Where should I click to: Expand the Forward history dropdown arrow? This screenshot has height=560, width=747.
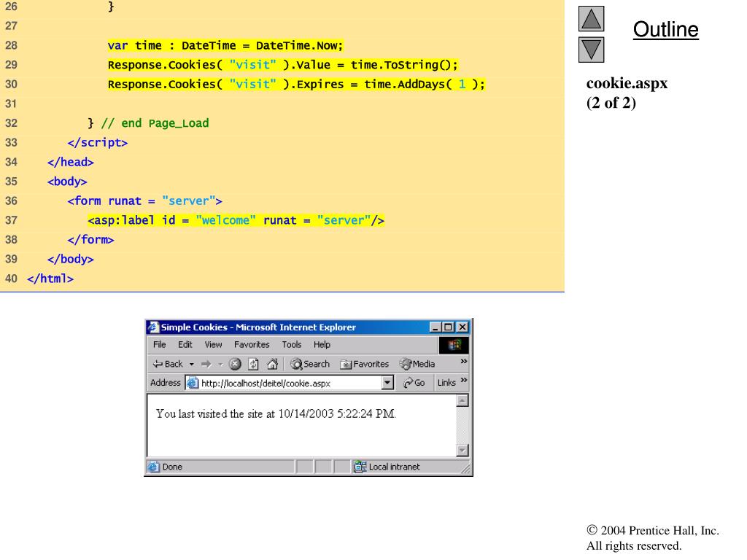(x=220, y=365)
